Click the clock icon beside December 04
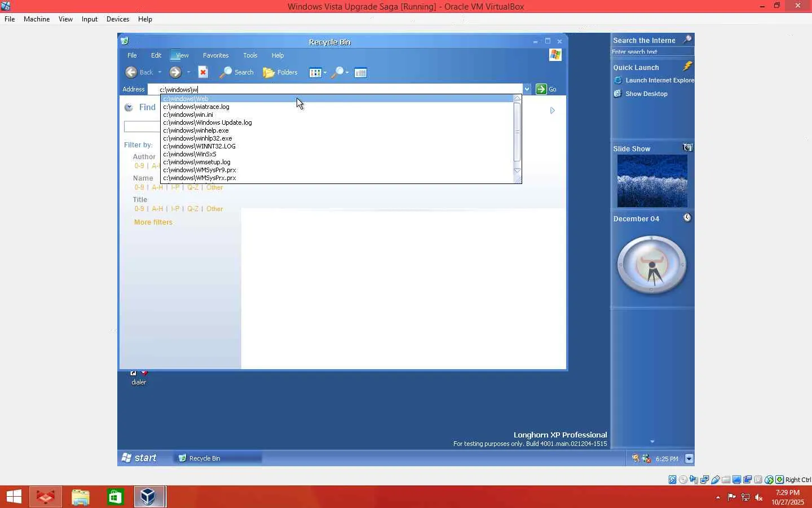This screenshot has width=812, height=508. pyautogui.click(x=687, y=218)
